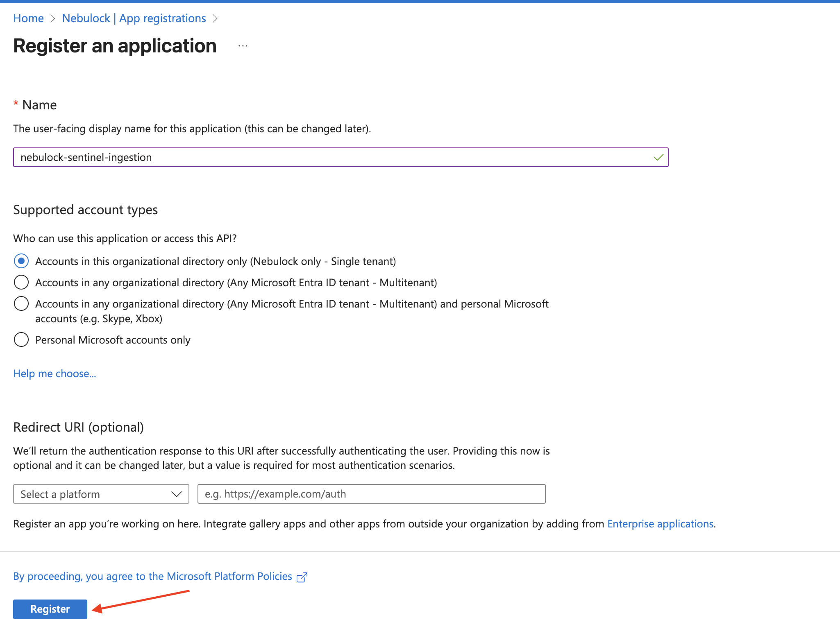Click the platform dropdown arrow
Image resolution: width=840 pixels, height=629 pixels.
click(177, 494)
